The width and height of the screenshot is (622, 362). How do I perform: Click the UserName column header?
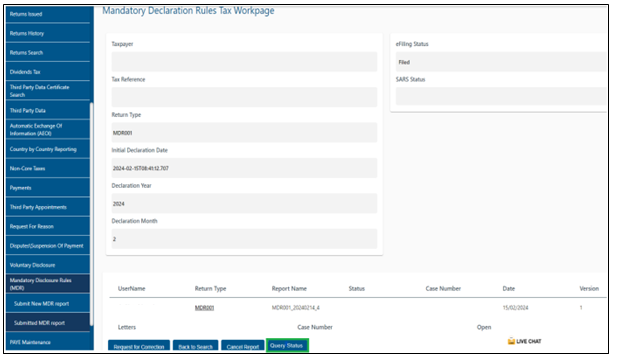coord(132,289)
